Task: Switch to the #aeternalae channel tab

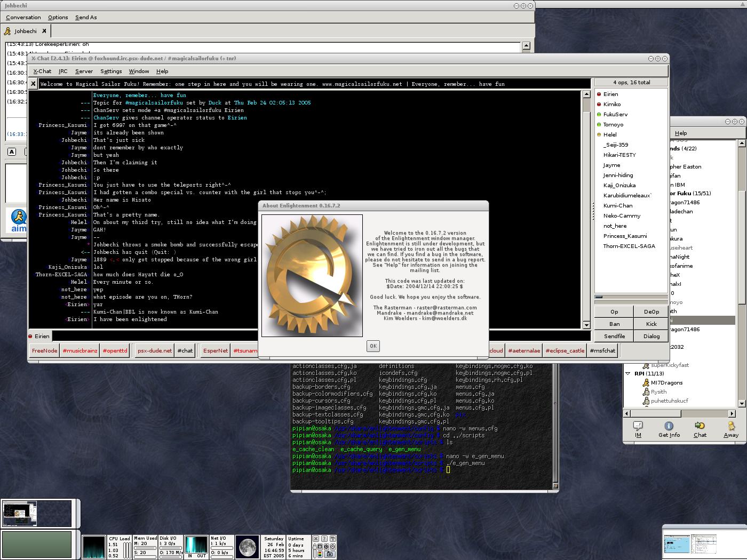Action: coord(524,350)
